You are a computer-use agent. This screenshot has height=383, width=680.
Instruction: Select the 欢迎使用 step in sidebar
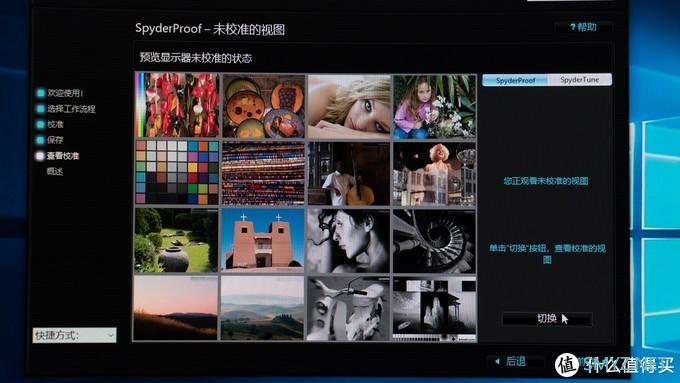click(x=65, y=93)
